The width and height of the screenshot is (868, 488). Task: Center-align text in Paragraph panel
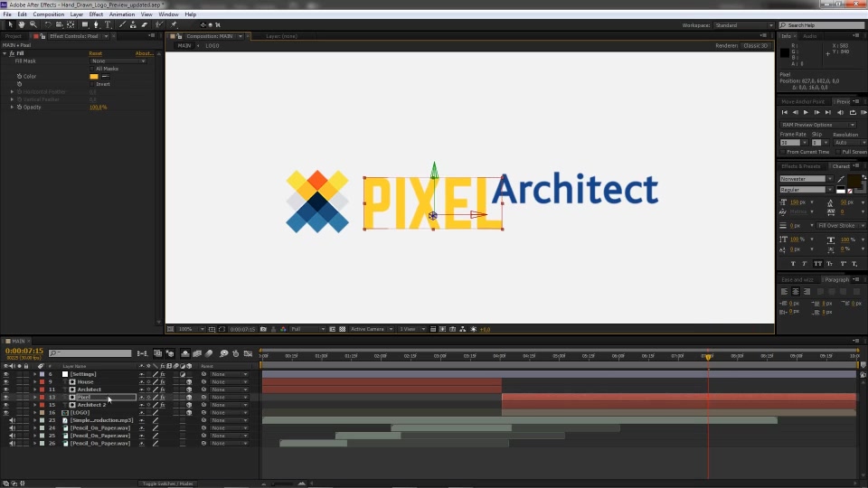click(x=796, y=292)
